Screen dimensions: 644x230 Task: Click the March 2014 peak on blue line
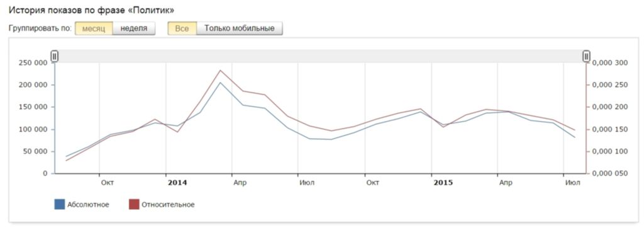220,83
